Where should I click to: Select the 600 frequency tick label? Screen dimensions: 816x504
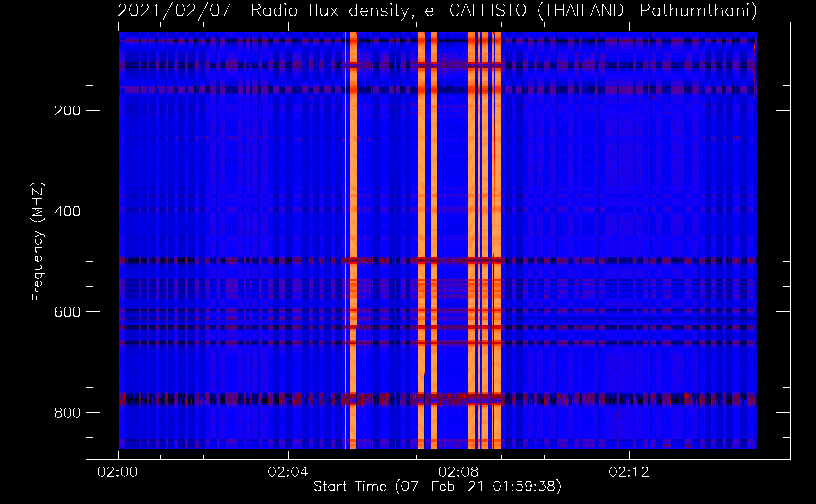tap(68, 312)
